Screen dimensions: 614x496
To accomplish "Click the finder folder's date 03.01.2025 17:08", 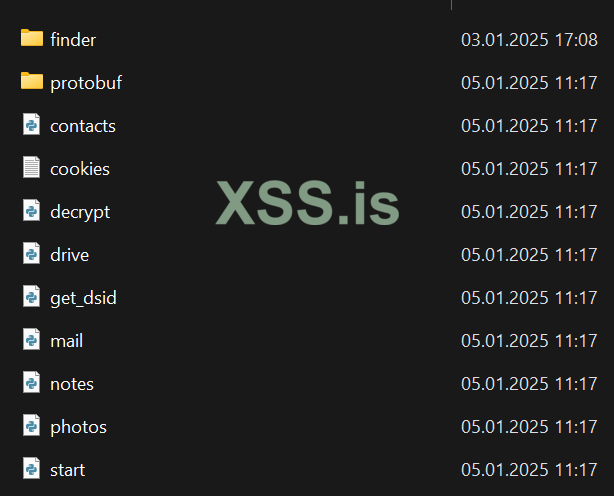I will [529, 40].
